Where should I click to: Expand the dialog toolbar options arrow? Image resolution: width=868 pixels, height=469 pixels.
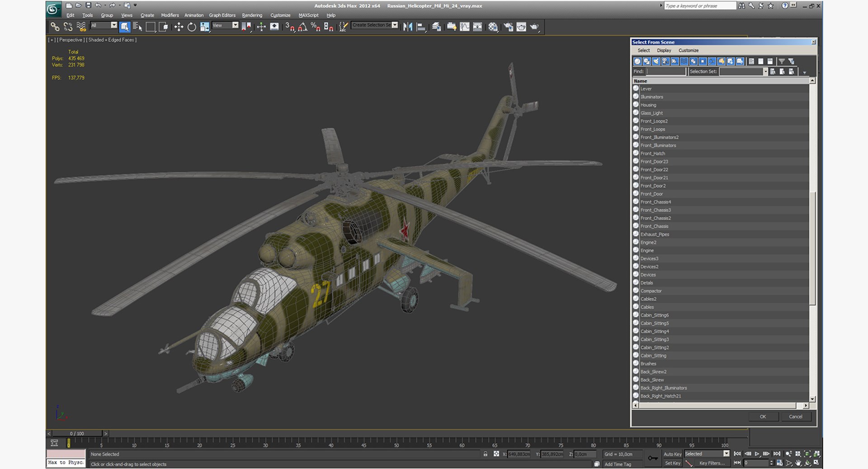804,72
